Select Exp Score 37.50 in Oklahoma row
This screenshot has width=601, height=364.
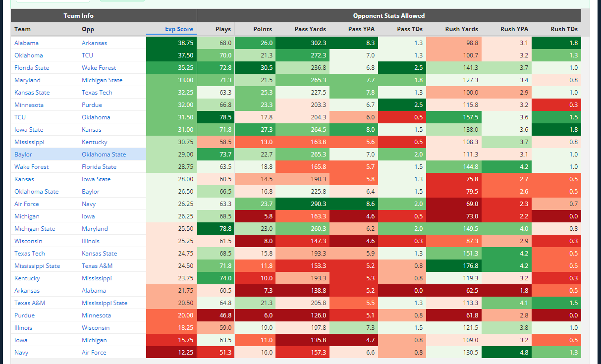click(171, 55)
